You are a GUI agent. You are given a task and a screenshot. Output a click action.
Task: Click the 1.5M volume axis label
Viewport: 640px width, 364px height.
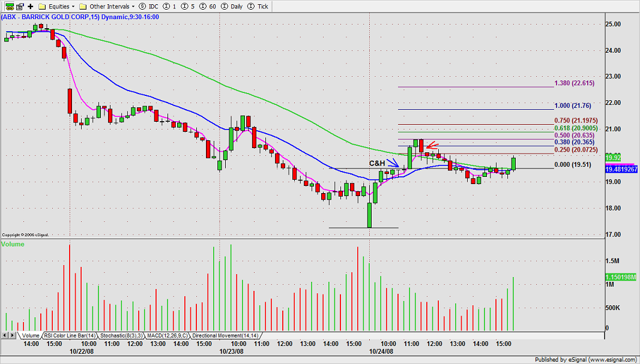pyautogui.click(x=612, y=261)
